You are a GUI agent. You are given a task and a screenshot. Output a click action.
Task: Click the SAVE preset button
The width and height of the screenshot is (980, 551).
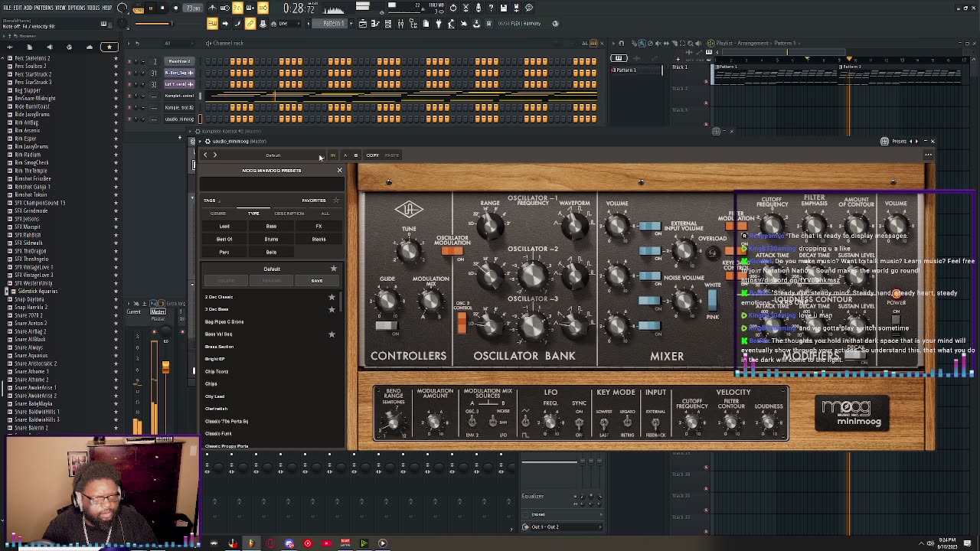[x=317, y=281]
